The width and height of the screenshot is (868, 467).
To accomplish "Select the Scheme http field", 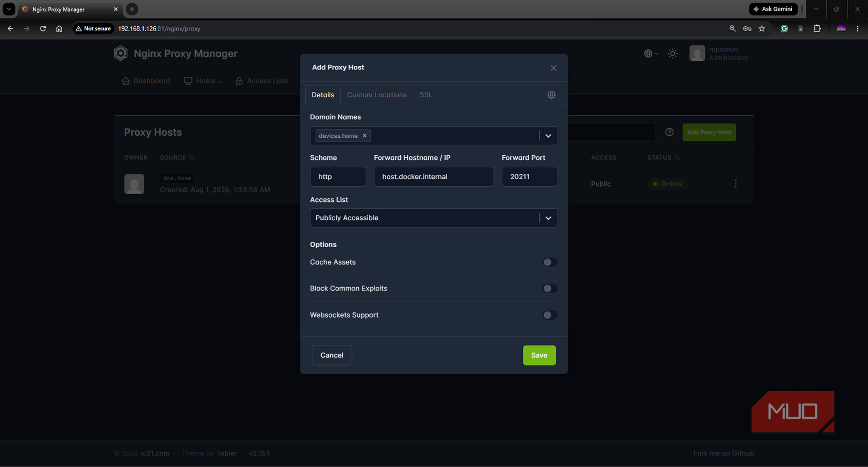I will click(338, 177).
